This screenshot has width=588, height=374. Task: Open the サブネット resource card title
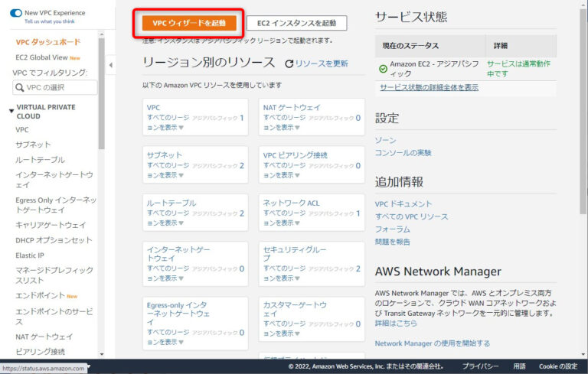click(165, 155)
